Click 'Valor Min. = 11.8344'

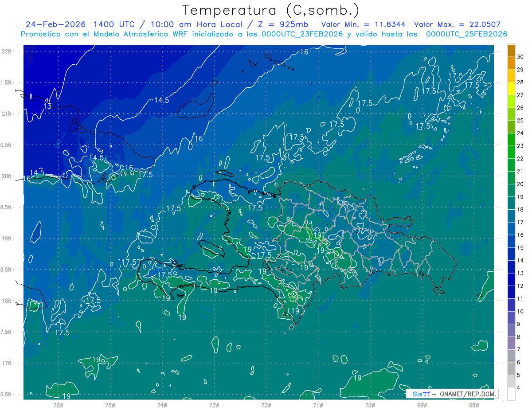[364, 25]
